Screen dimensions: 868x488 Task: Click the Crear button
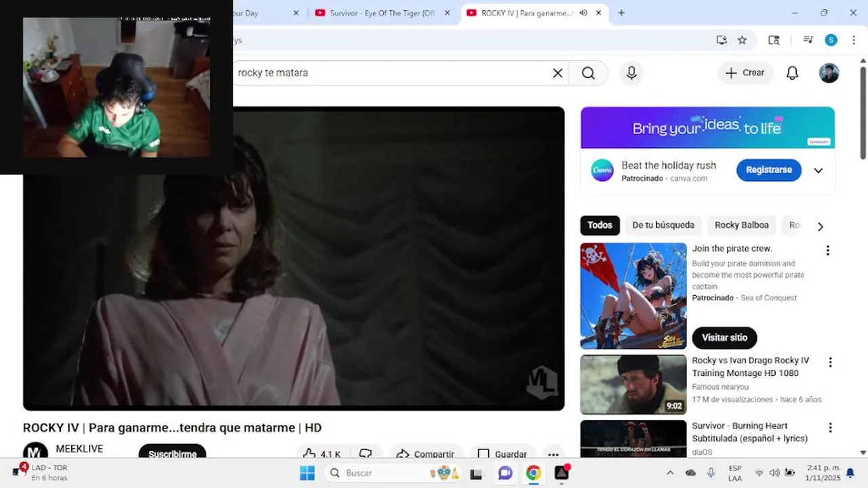click(745, 73)
